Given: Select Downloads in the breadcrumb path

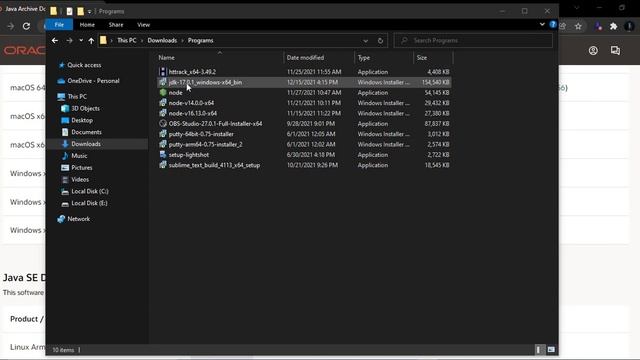Looking at the screenshot, I should pos(162,40).
